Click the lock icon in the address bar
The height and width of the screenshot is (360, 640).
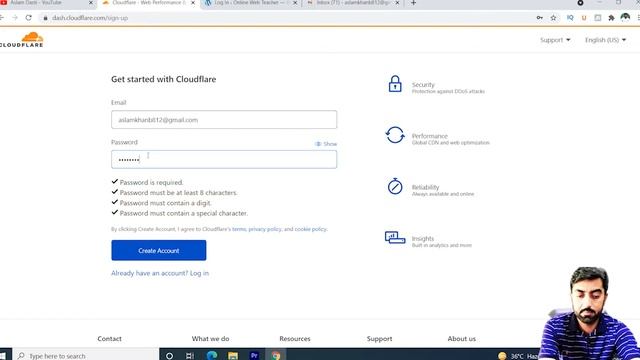[45, 18]
